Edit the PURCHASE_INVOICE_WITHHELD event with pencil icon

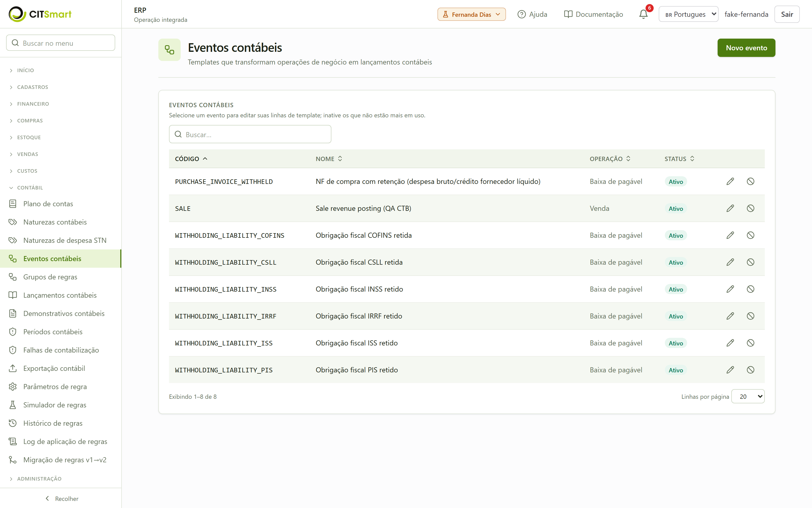(730, 181)
